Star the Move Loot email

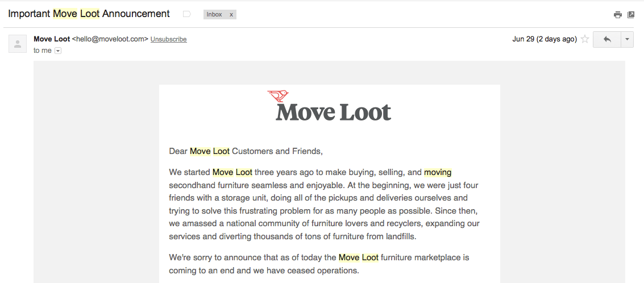point(584,39)
